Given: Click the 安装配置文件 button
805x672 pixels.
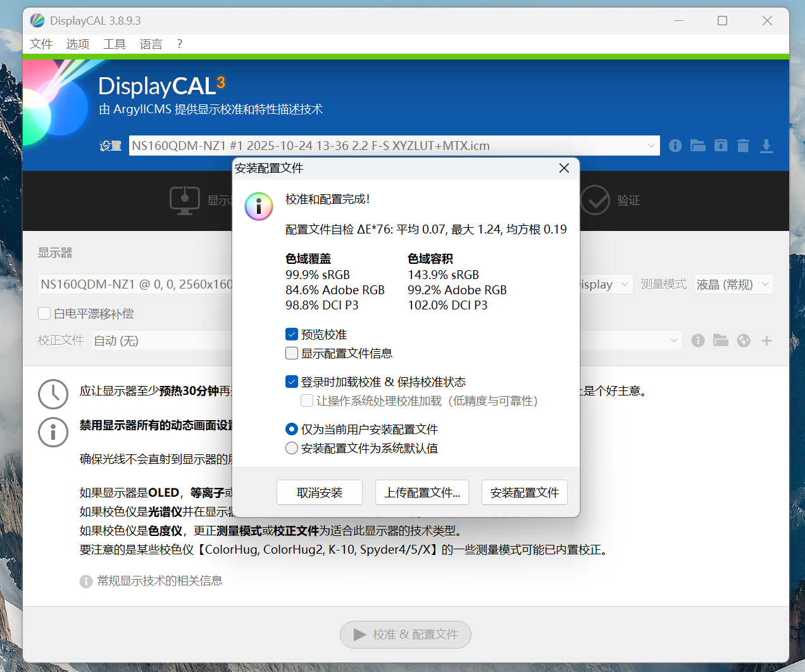Looking at the screenshot, I should pyautogui.click(x=524, y=492).
